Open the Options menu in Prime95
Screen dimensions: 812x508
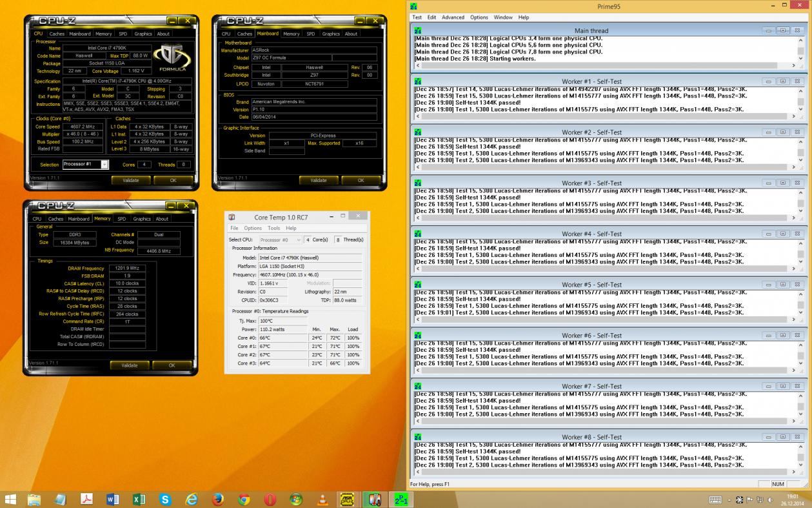coord(479,17)
